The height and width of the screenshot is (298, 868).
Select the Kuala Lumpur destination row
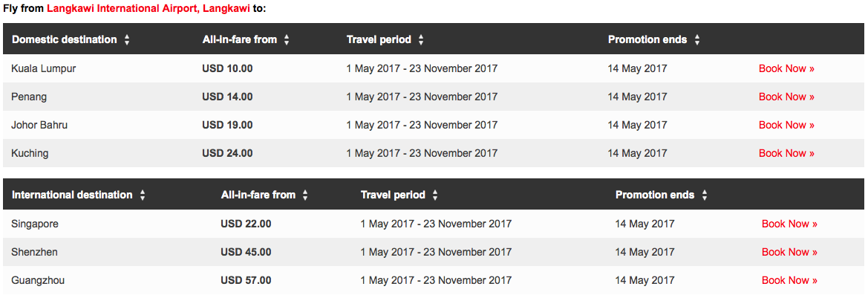tap(434, 68)
